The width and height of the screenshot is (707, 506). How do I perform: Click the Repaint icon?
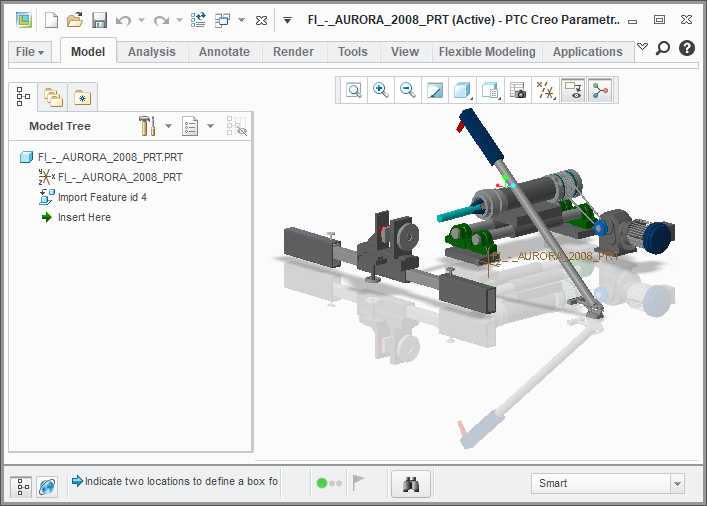435,90
